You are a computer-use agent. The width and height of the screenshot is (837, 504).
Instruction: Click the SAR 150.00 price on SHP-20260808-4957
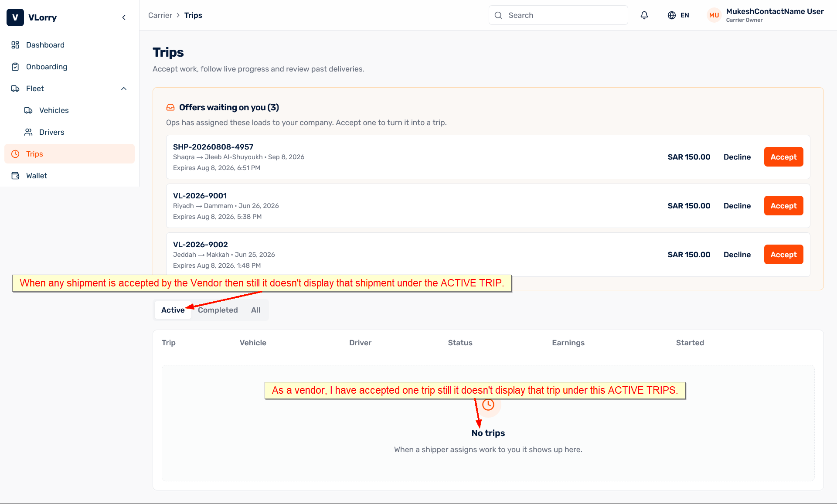[x=689, y=157]
